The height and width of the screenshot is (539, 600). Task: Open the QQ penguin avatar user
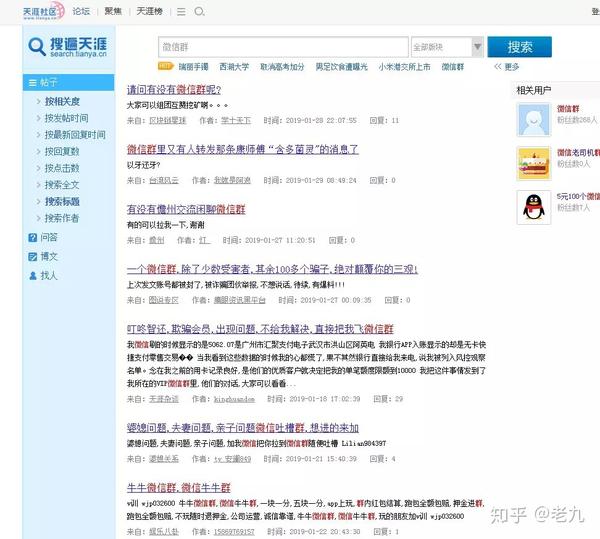click(x=534, y=207)
